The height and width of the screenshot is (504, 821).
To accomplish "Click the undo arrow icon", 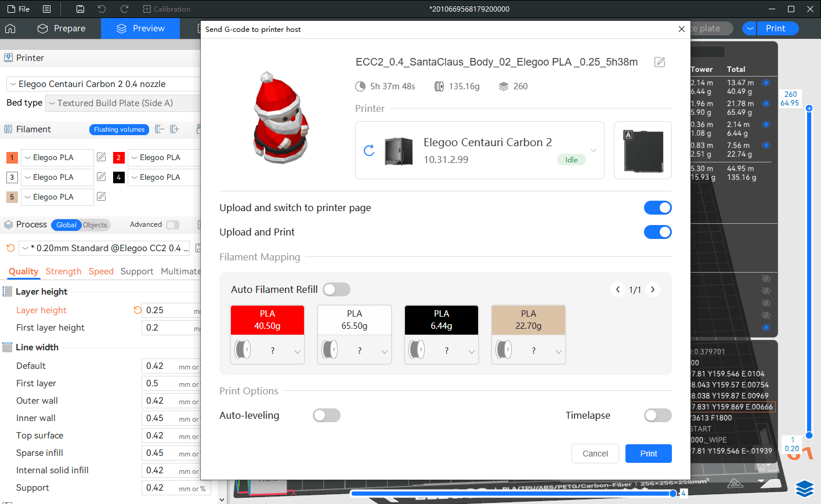I will click(102, 9).
